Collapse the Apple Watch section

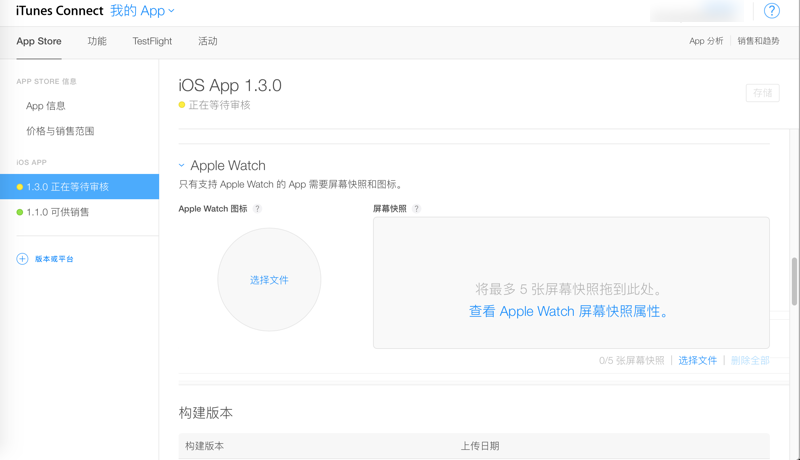[x=182, y=166]
